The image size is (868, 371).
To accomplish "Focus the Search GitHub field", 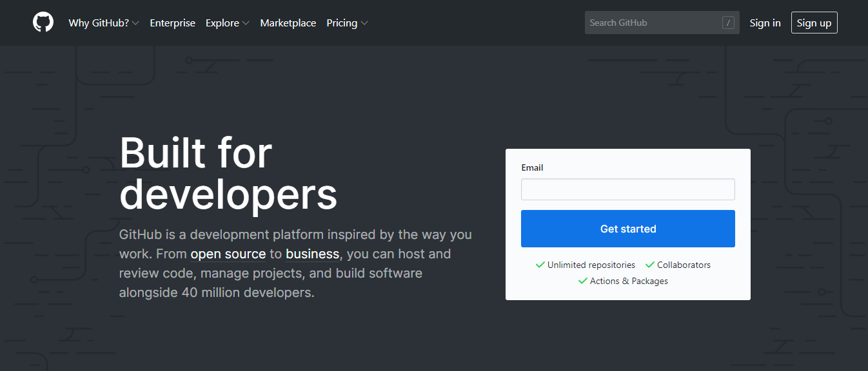I will [x=662, y=23].
